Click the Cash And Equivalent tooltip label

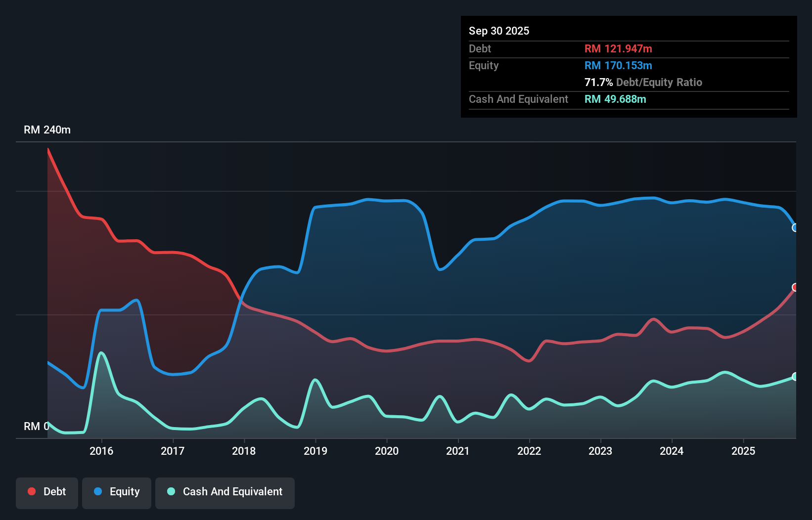(518, 99)
